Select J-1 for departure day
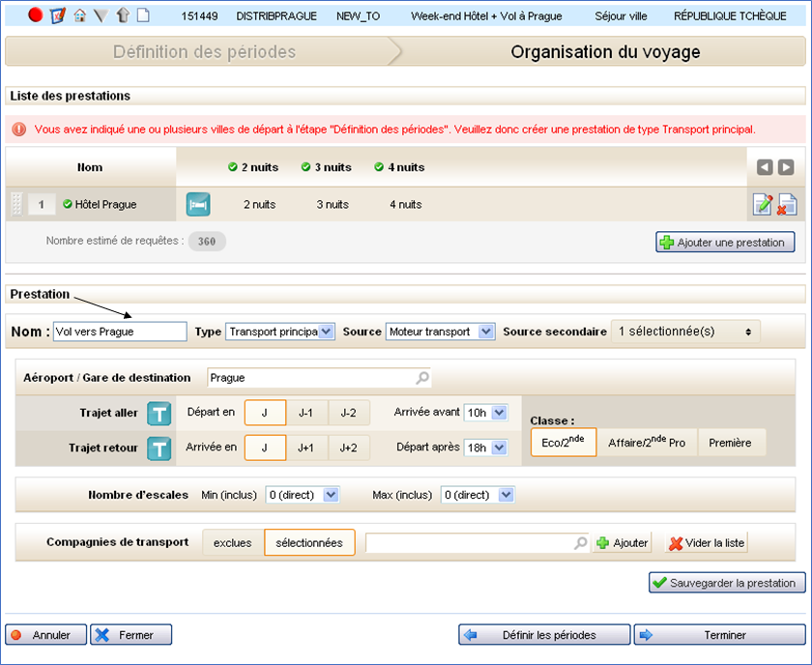 coord(305,413)
